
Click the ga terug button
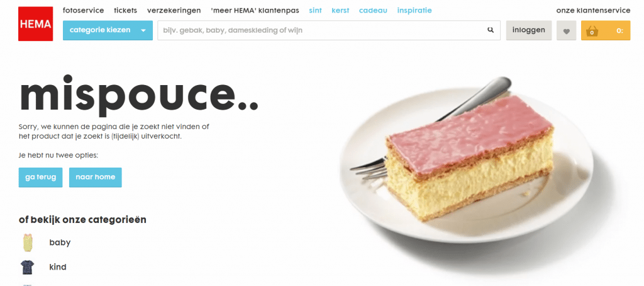coord(41,178)
